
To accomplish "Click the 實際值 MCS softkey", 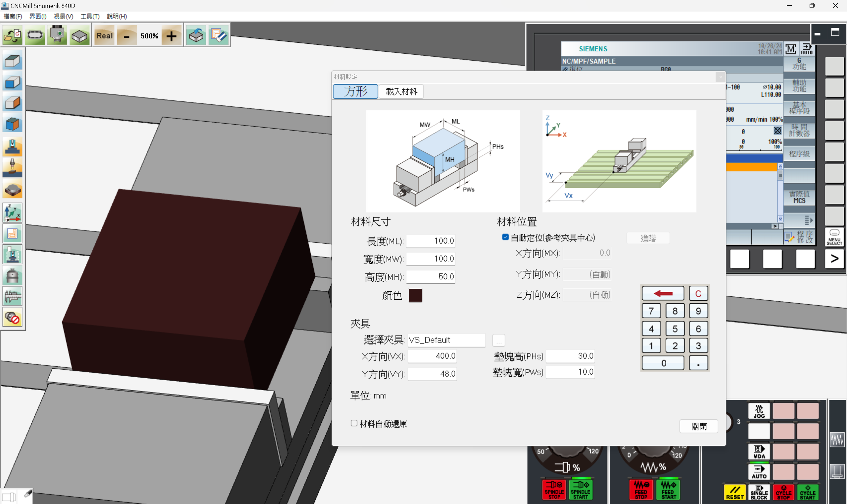I will 799,197.
